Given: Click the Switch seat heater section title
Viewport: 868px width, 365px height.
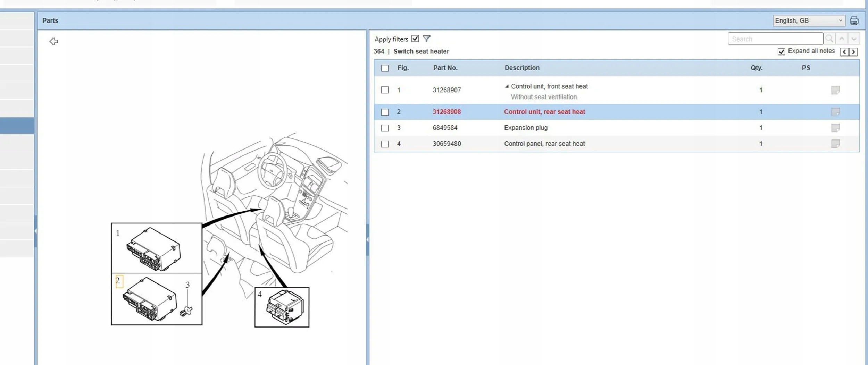Looking at the screenshot, I should click(421, 51).
